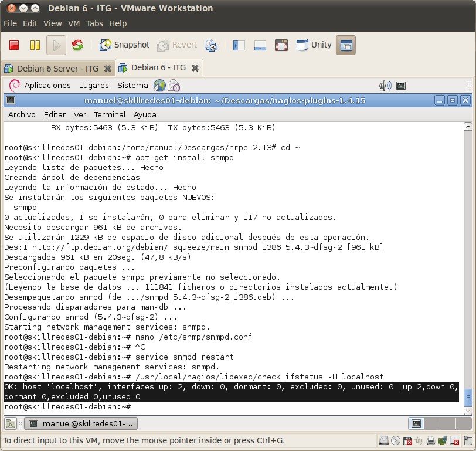Click the speaker volume icon
The width and height of the screenshot is (476, 451).
(x=384, y=86)
